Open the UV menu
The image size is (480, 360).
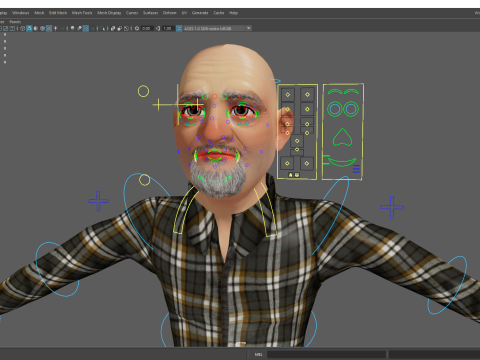coord(184,13)
